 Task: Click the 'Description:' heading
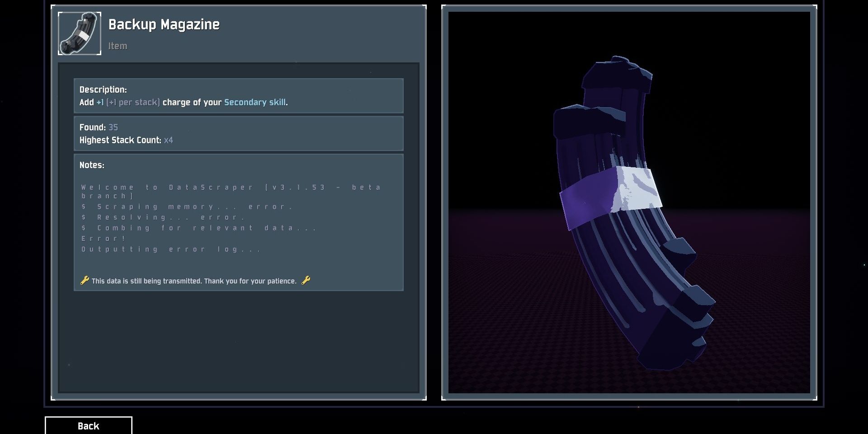pos(103,90)
